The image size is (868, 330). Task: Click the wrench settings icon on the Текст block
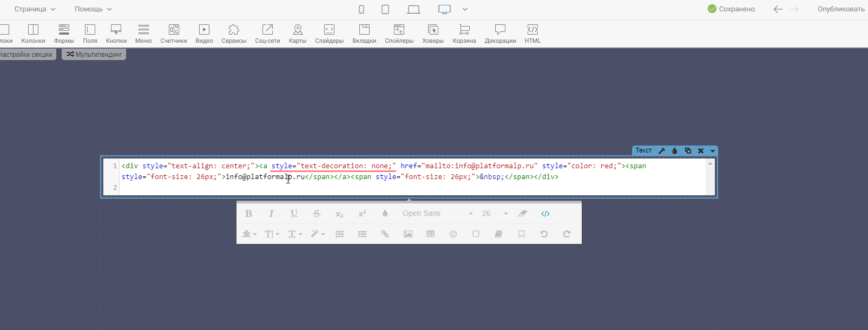661,151
